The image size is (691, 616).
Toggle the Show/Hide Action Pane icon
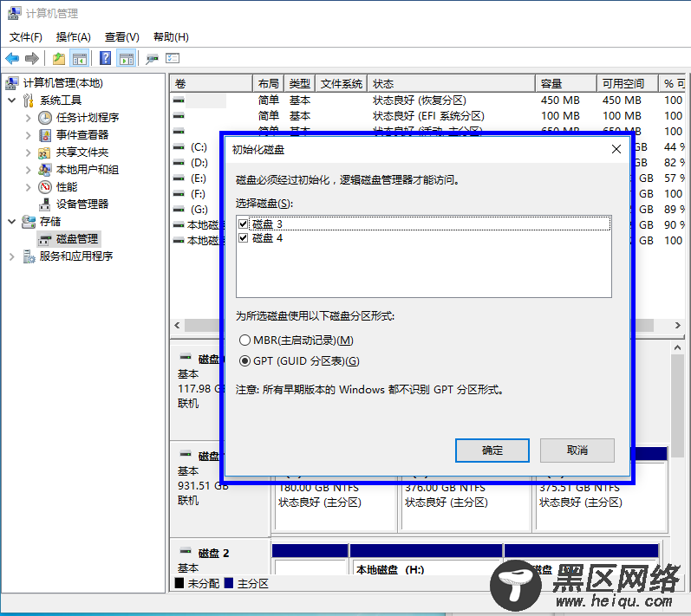[127, 58]
